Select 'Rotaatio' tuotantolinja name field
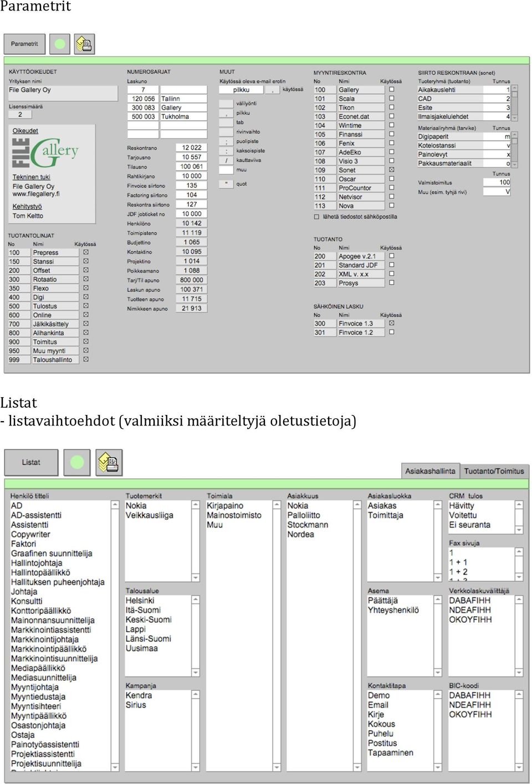The image size is (532, 784). 55,279
